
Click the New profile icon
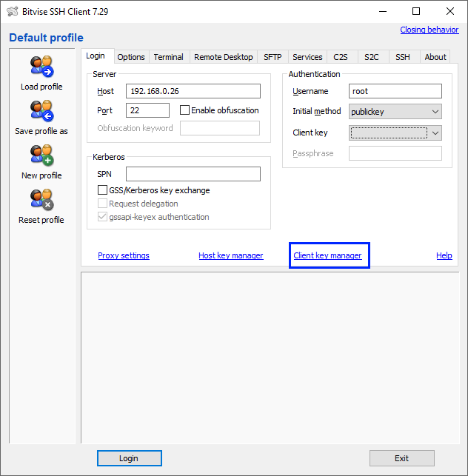(x=41, y=155)
